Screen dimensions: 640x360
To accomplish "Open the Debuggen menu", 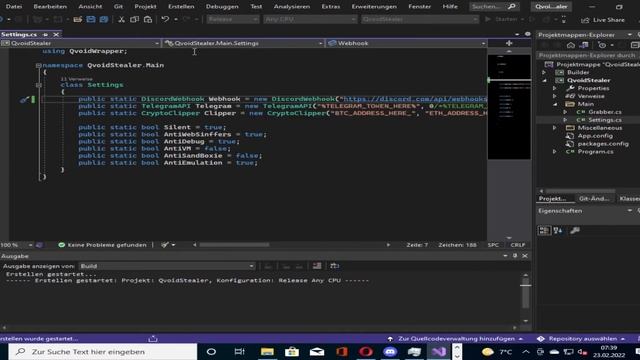I will coord(222,7).
